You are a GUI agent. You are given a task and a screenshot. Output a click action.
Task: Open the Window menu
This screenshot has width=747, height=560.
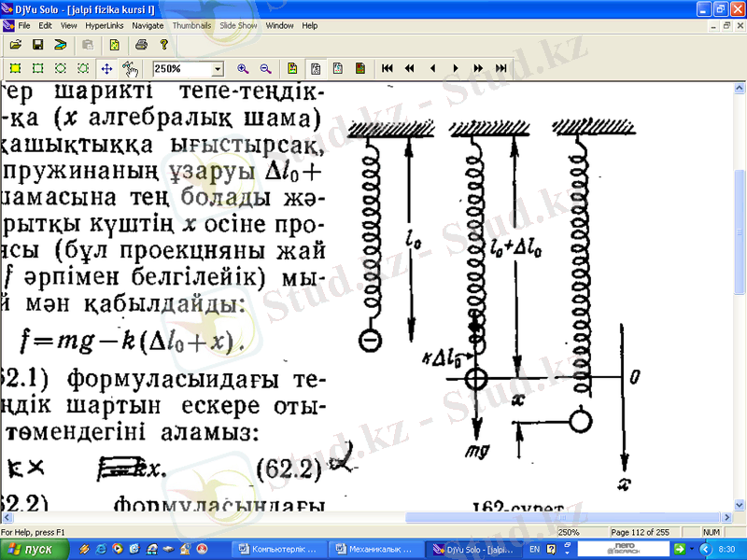[279, 26]
